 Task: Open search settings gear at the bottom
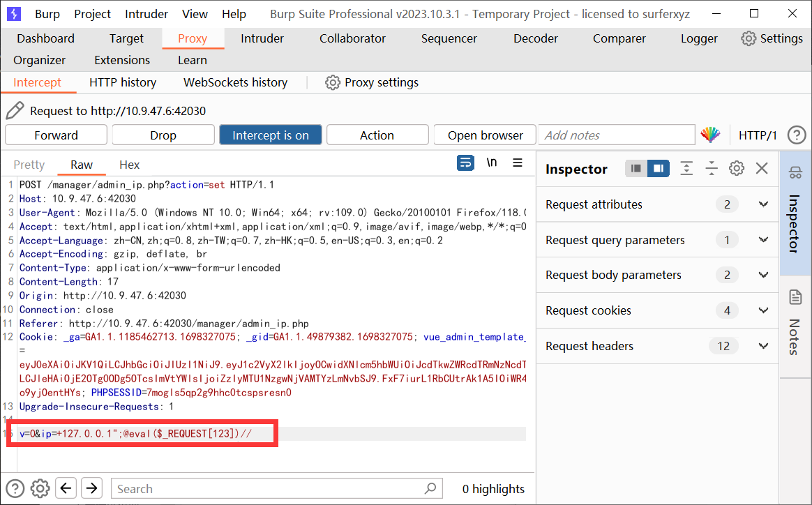pyautogui.click(x=40, y=488)
